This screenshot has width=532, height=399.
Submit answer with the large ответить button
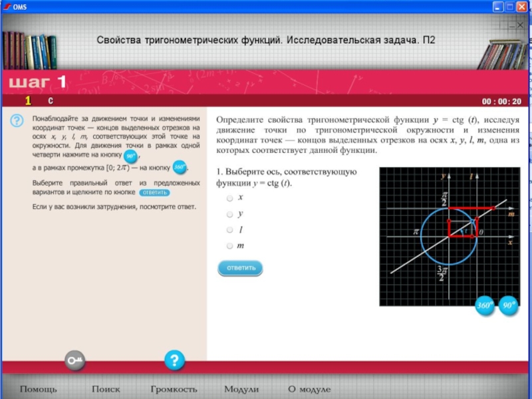click(240, 268)
